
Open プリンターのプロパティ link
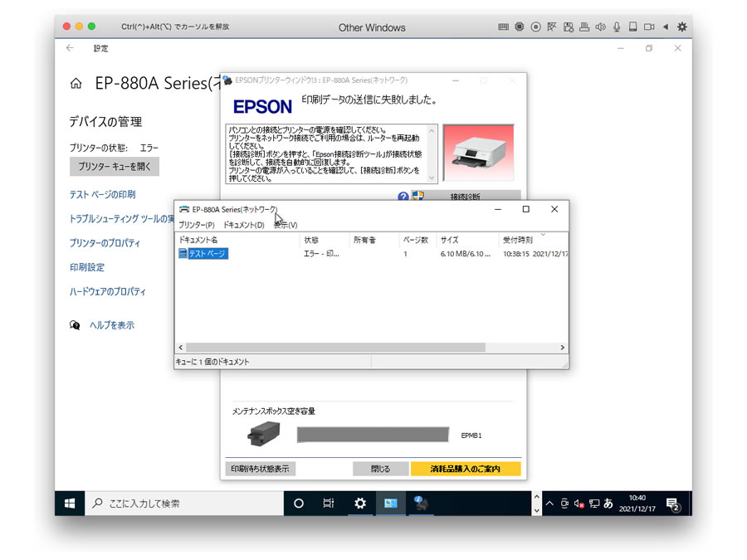(105, 243)
